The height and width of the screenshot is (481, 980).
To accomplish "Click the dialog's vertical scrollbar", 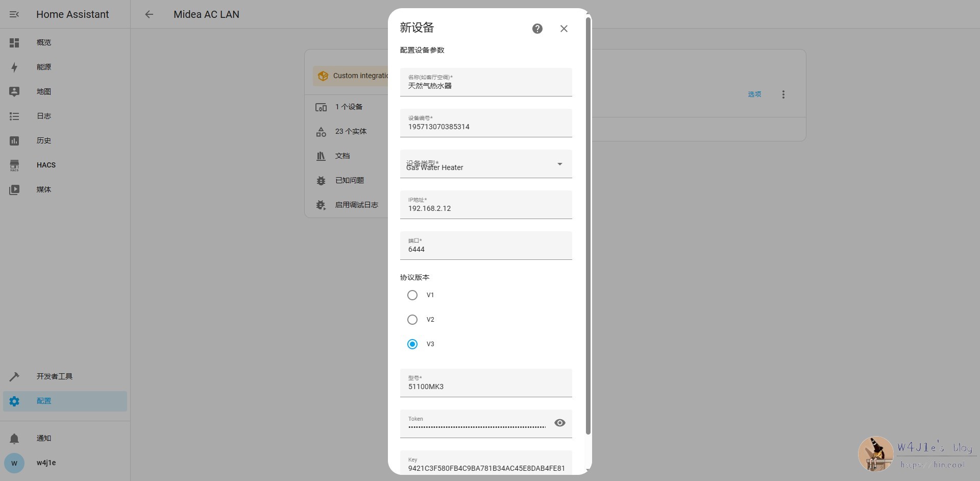I will tap(588, 225).
